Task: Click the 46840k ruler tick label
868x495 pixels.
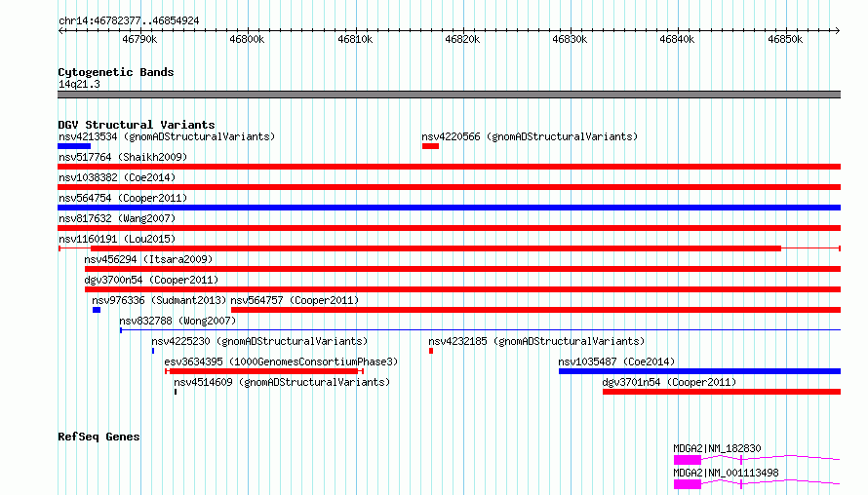Action: click(677, 39)
